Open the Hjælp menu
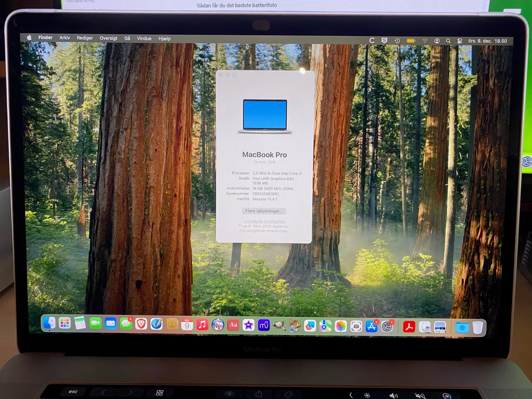532x399 pixels. 165,38
